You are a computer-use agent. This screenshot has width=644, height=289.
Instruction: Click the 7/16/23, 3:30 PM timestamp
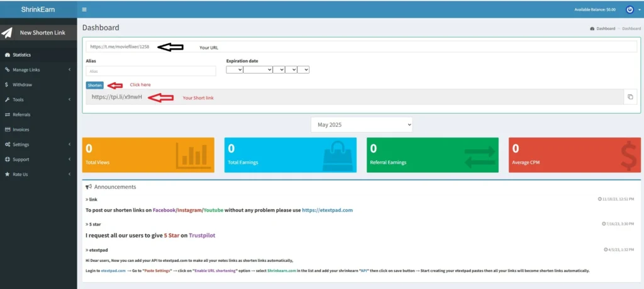(621, 224)
